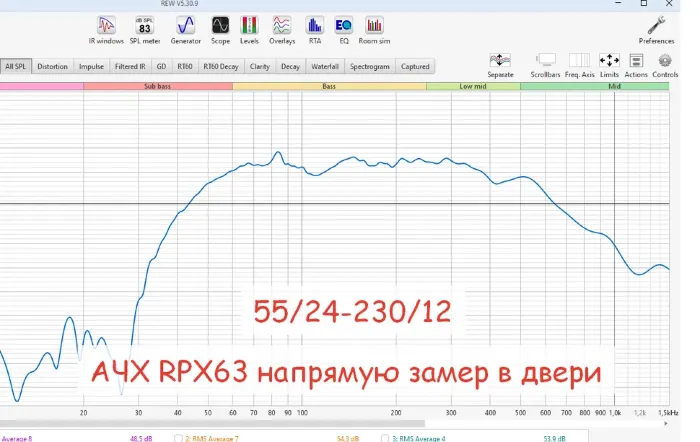
Task: Click the Separate traces button
Action: coord(500,66)
